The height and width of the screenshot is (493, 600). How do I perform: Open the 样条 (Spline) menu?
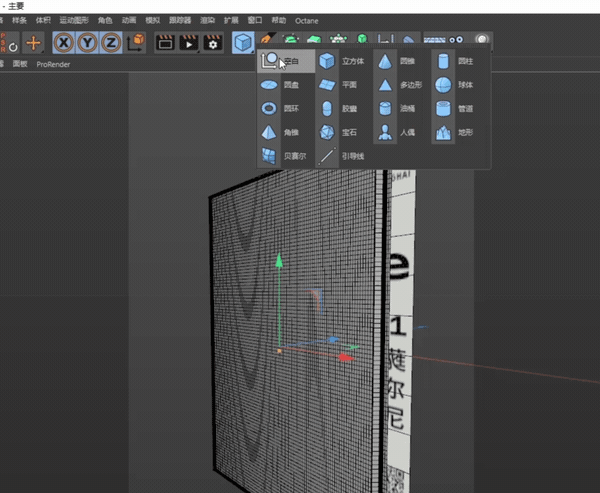tap(19, 21)
